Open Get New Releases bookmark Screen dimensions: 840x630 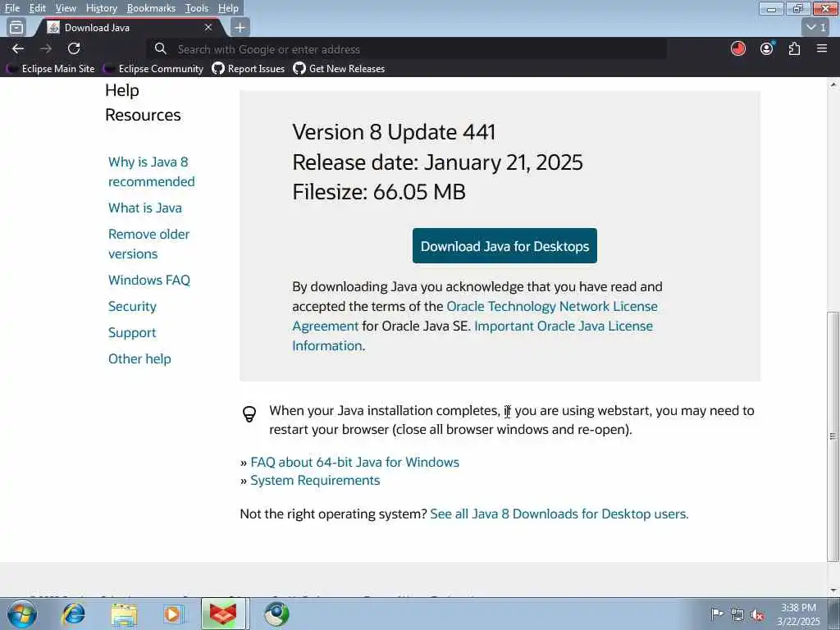pos(339,69)
